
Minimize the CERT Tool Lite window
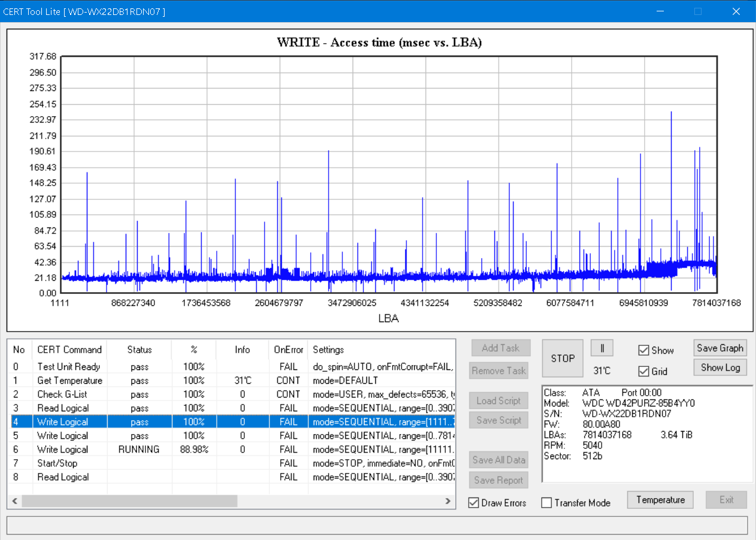coord(660,11)
